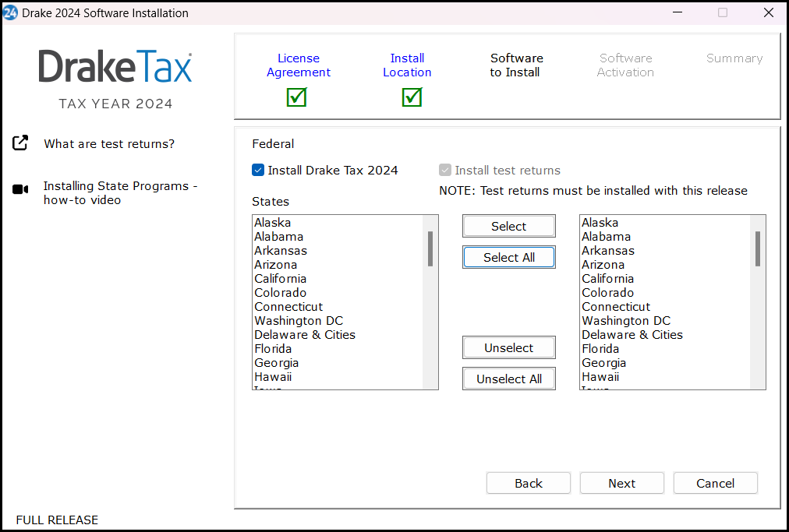Go to the Install Location step
This screenshot has height=532, width=789.
point(407,65)
